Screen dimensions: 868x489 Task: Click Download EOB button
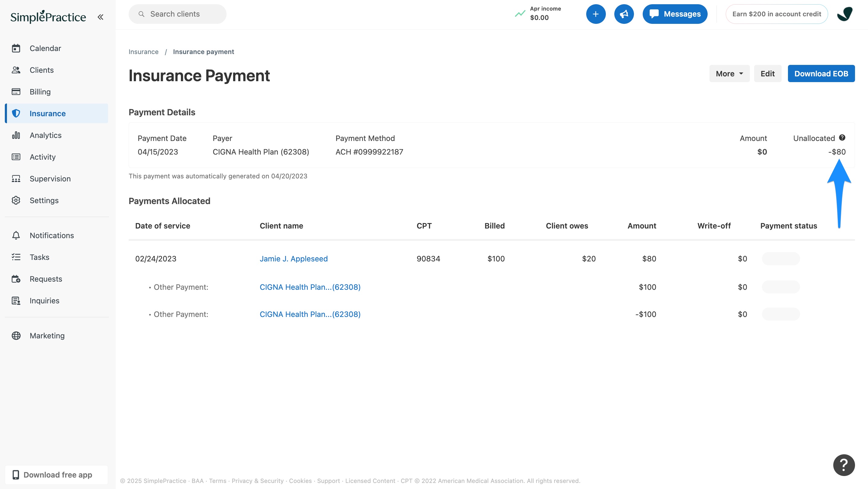click(x=821, y=73)
